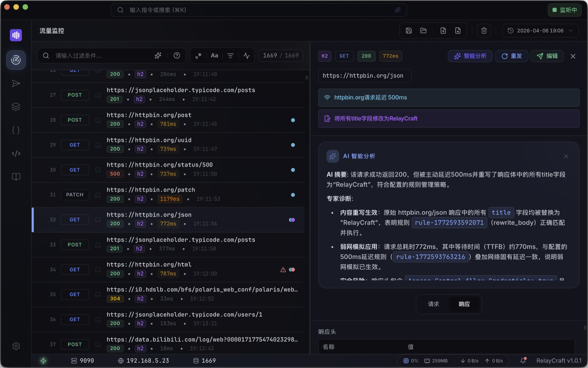588x368 pixels.
Task: Open the layers stack icon in sidebar
Action: [x=16, y=107]
